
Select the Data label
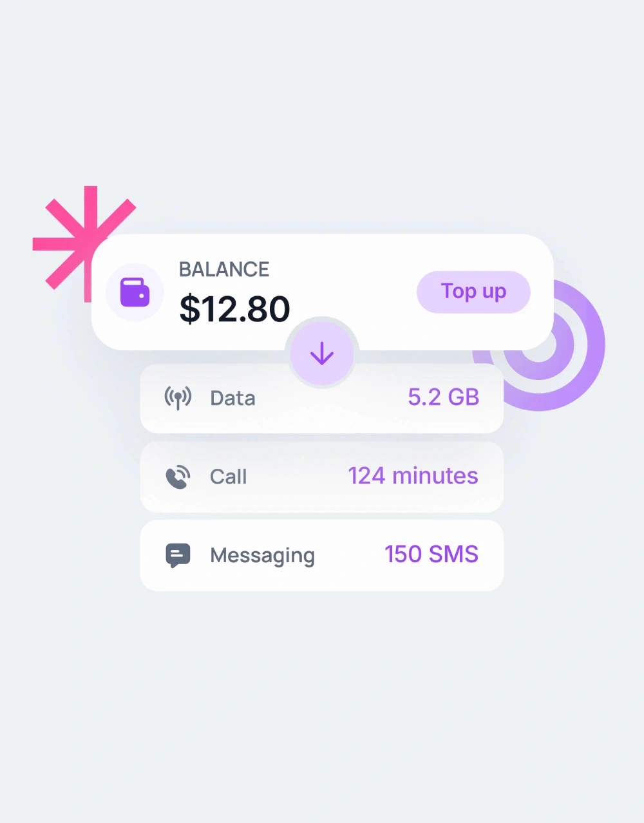232,398
